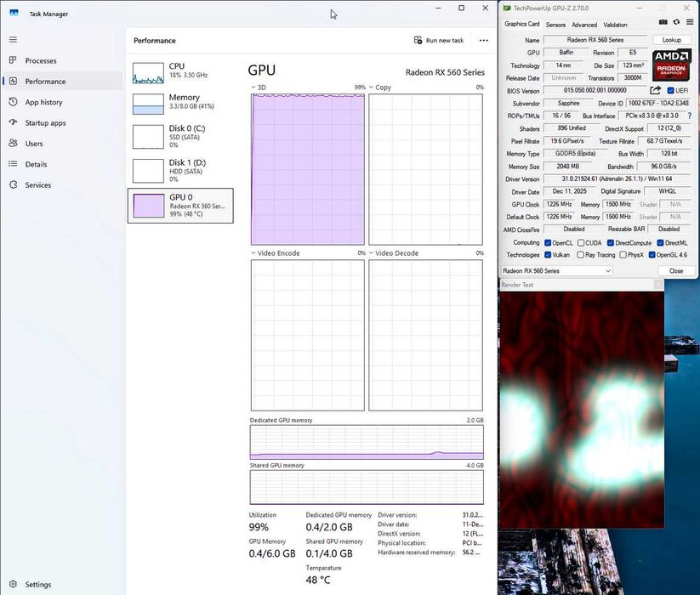Click the Details list icon
The width and height of the screenshot is (700, 595).
(x=13, y=164)
